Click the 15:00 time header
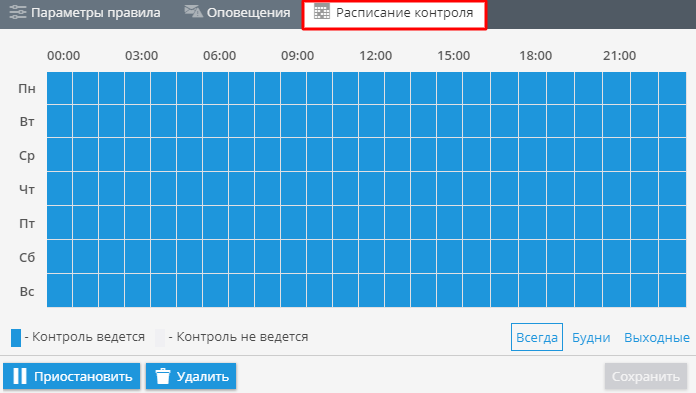The width and height of the screenshot is (696, 393). click(x=453, y=56)
